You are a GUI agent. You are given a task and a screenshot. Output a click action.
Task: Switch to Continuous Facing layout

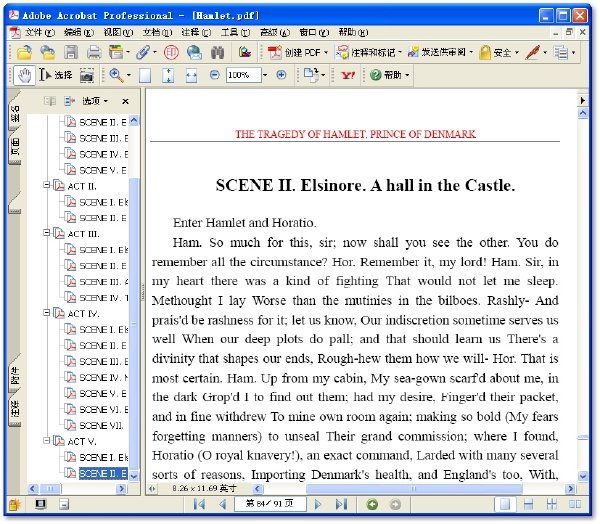[552, 504]
